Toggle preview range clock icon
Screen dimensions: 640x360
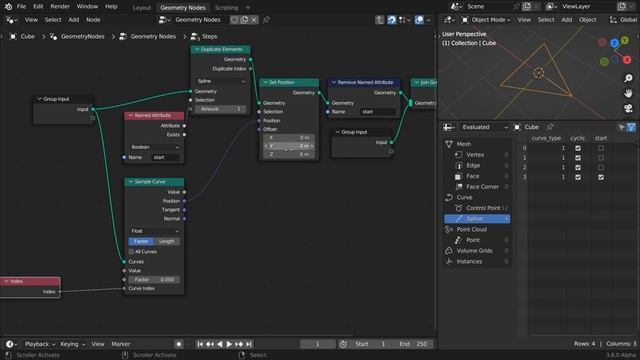pyautogui.click(x=343, y=344)
